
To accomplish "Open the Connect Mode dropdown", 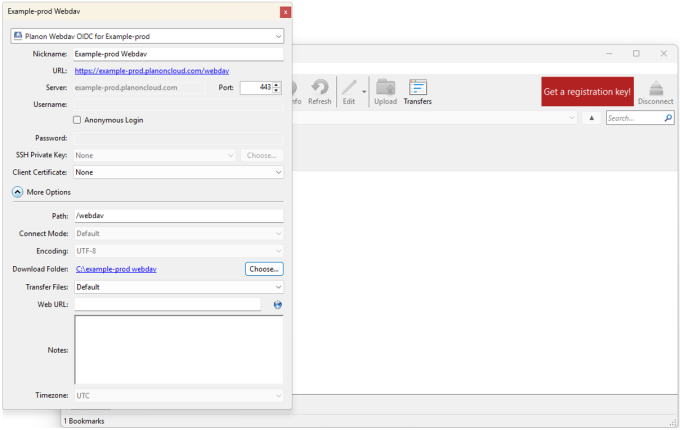I will coord(179,233).
